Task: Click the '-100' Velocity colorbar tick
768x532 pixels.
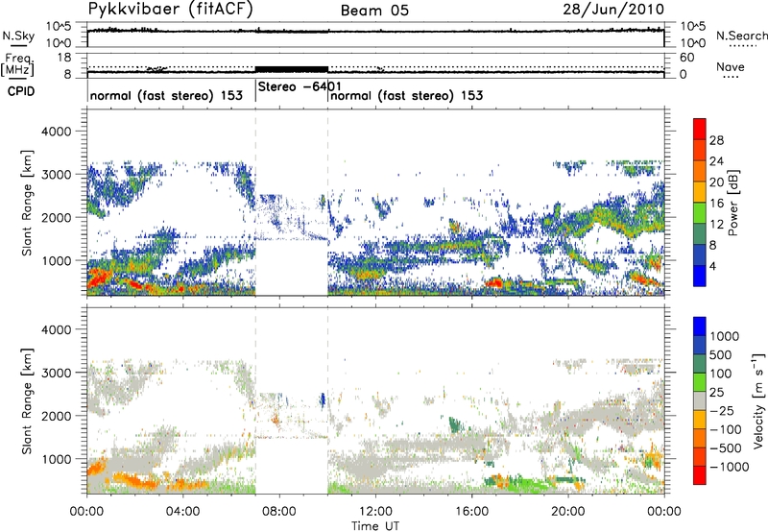Action: click(x=726, y=429)
